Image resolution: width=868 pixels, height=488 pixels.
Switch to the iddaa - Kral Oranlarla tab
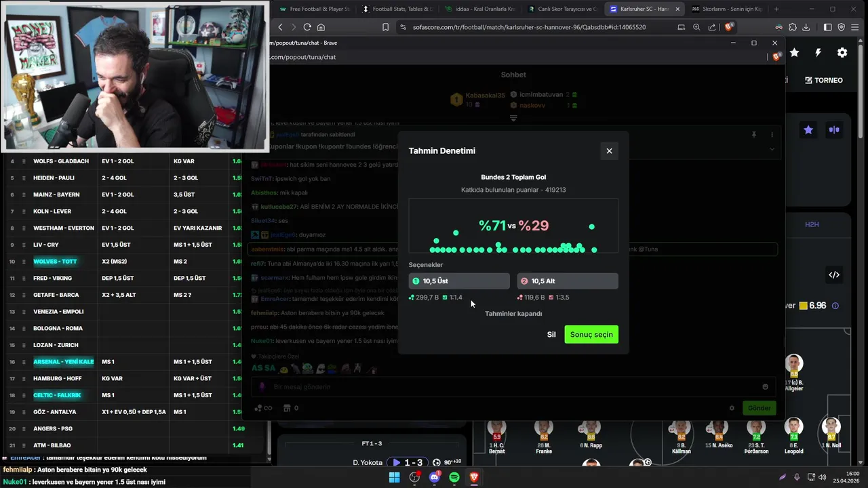(x=479, y=9)
